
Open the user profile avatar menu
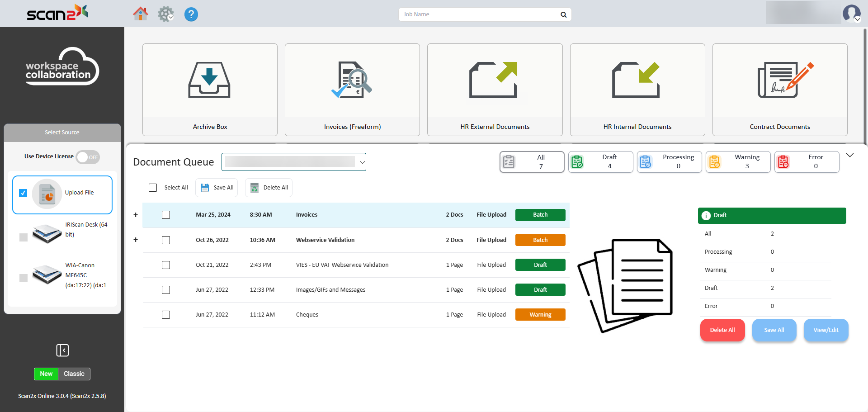click(x=851, y=13)
